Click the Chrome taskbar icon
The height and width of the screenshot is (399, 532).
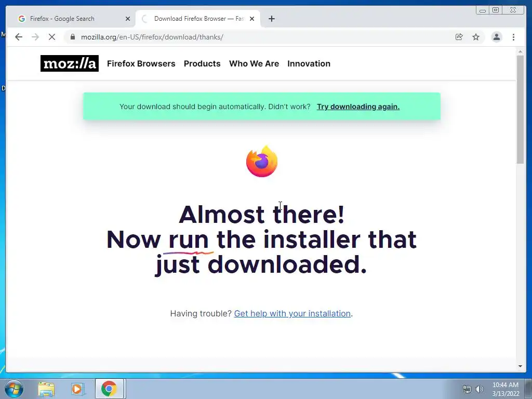click(x=109, y=389)
